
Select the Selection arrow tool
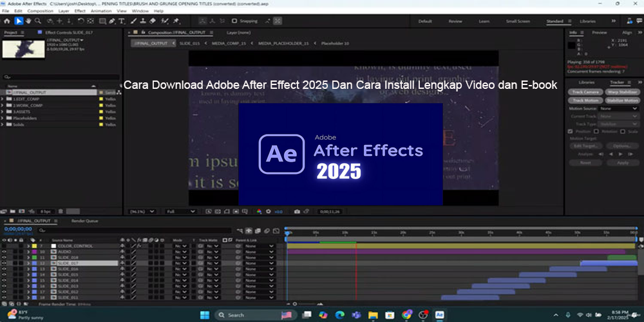pos(19,21)
